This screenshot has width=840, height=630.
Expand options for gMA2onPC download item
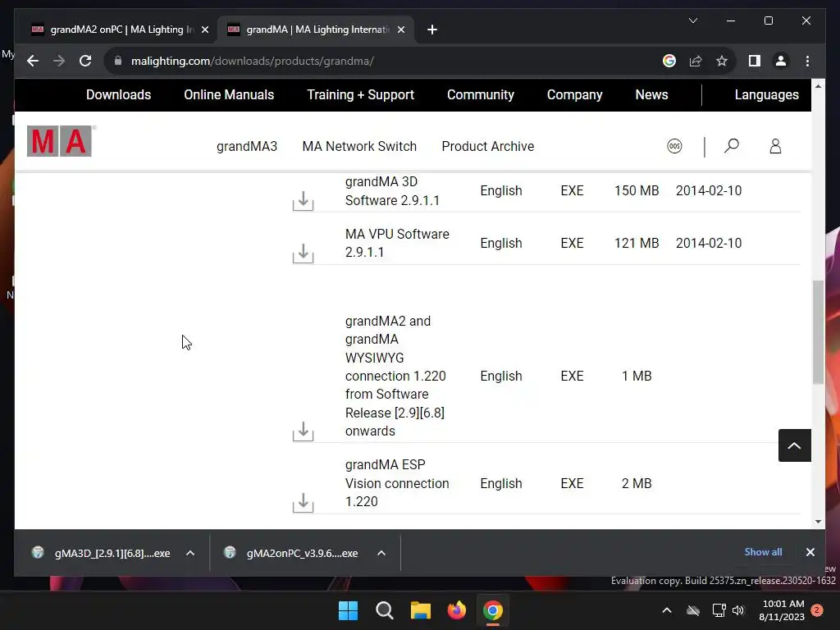tap(381, 553)
